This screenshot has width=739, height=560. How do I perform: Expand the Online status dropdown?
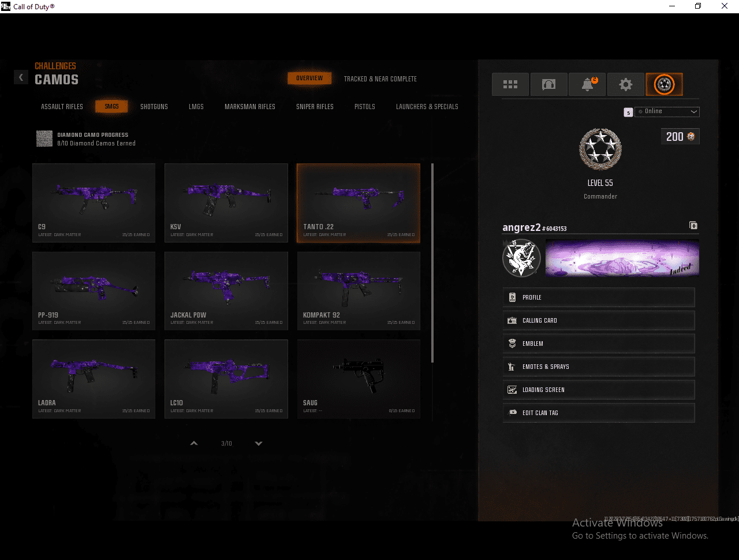(x=667, y=111)
